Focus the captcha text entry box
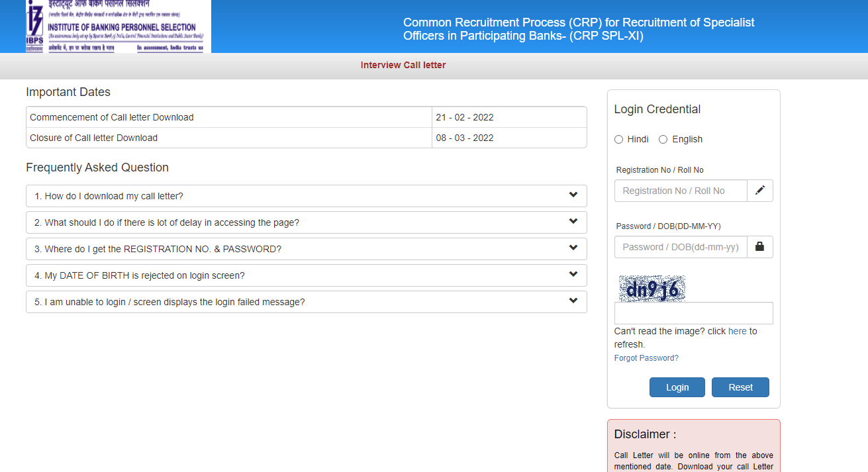Image resolution: width=868 pixels, height=472 pixels. pos(693,313)
